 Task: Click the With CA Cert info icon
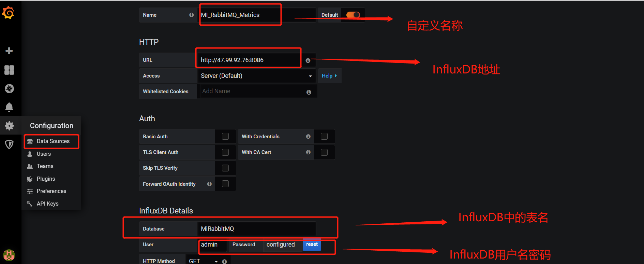pyautogui.click(x=308, y=152)
